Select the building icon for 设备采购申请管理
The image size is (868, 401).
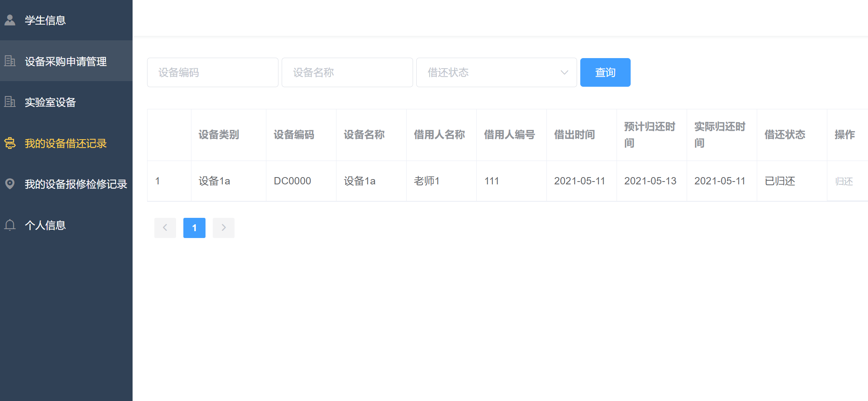pos(10,61)
